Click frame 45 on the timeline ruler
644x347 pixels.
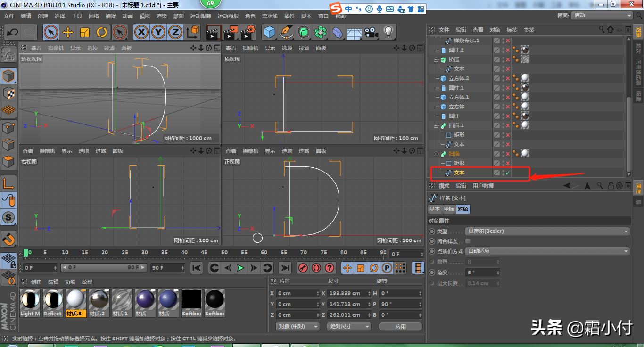point(205,253)
